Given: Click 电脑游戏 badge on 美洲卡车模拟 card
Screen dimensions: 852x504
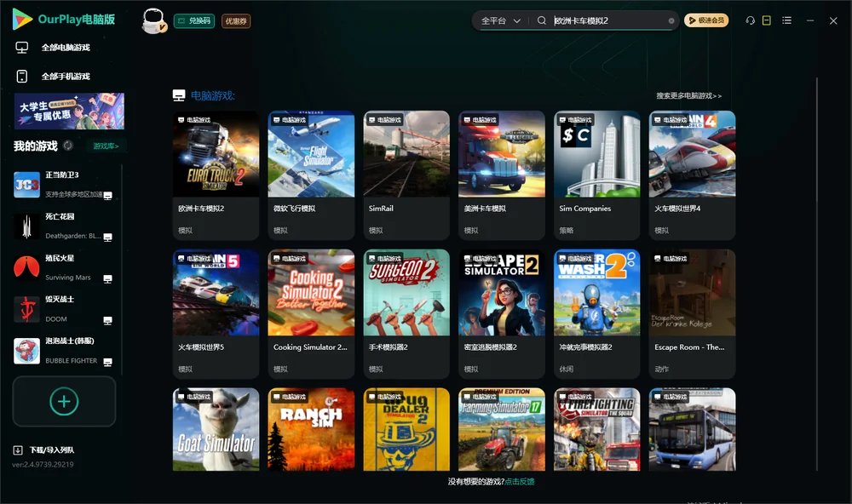Looking at the screenshot, I should (479, 119).
